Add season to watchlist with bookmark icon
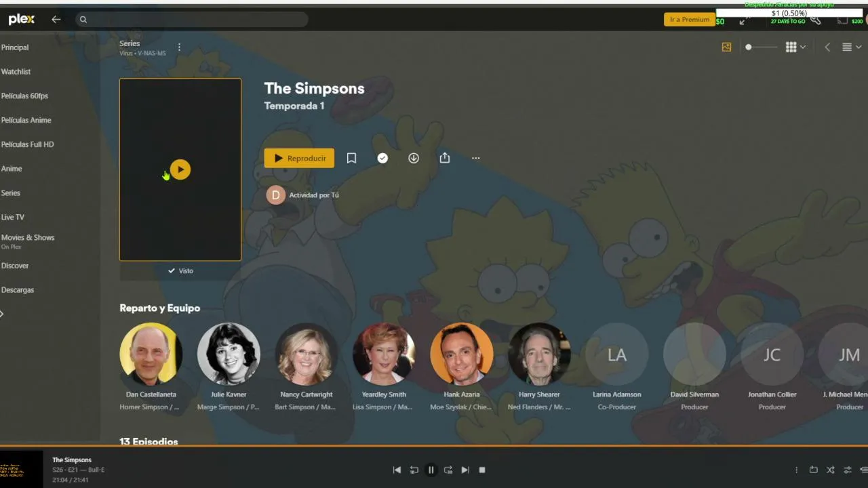 pyautogui.click(x=351, y=158)
